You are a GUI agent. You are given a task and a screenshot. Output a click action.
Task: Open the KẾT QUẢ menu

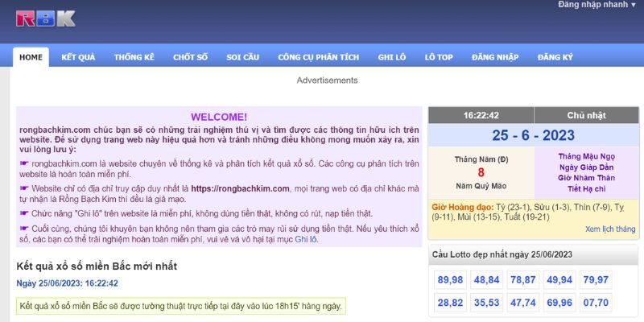point(78,57)
